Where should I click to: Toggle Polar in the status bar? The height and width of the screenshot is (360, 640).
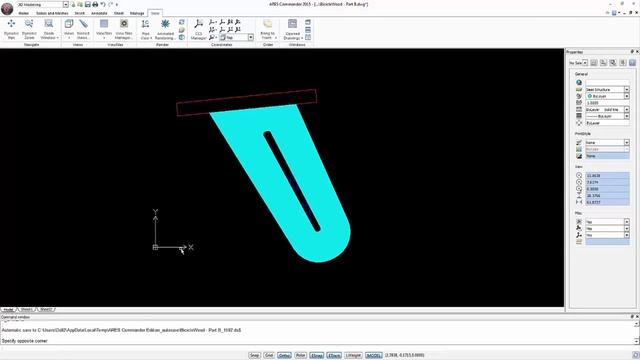click(300, 355)
